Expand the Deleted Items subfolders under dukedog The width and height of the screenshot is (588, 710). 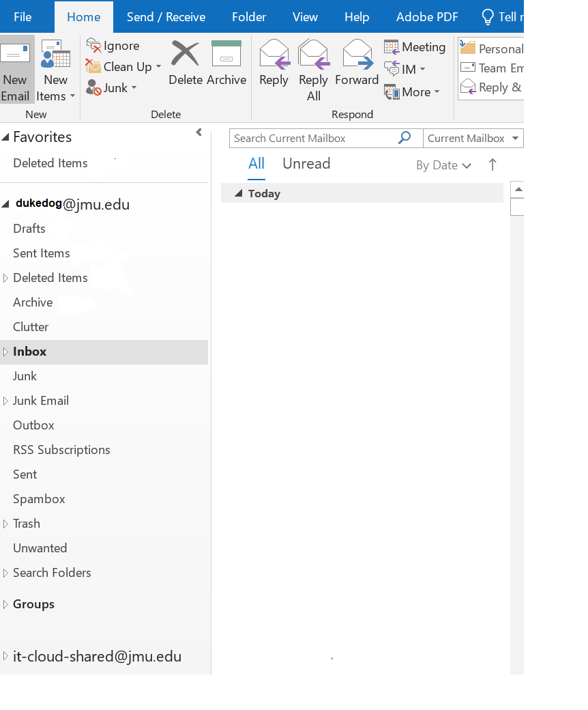[5, 278]
